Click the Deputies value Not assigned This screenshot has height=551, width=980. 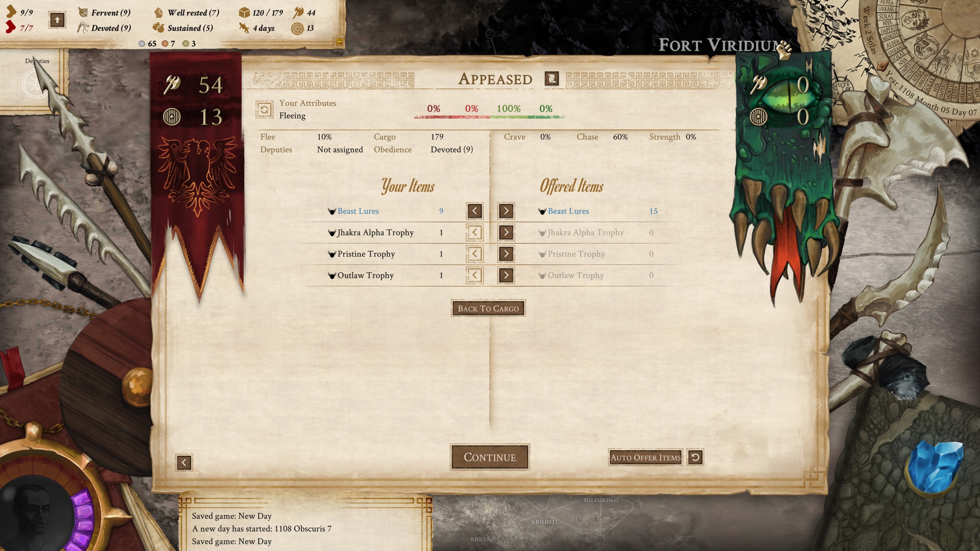[340, 149]
